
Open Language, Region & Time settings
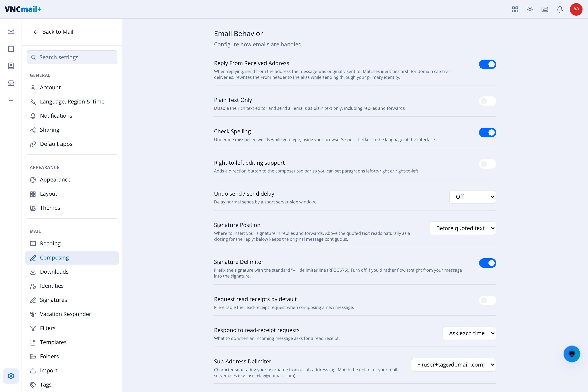tap(72, 102)
